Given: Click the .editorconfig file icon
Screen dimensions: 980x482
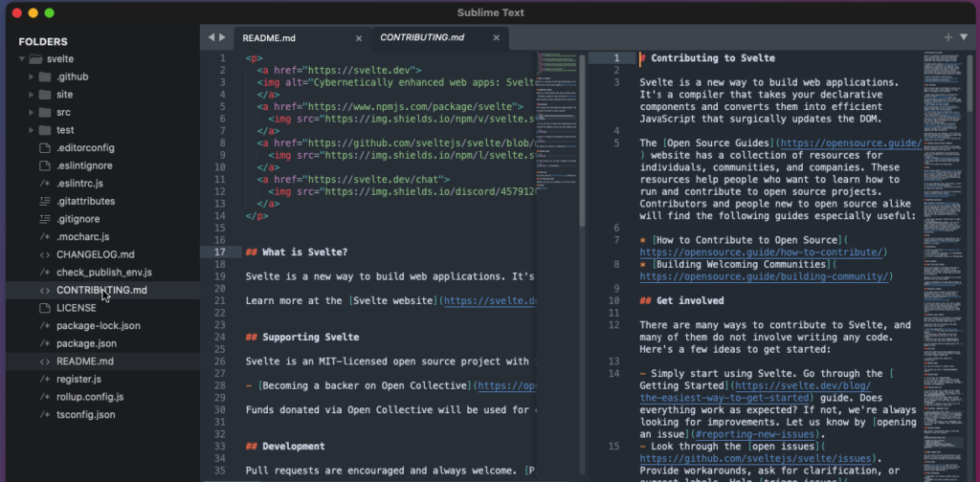Looking at the screenshot, I should (x=45, y=148).
